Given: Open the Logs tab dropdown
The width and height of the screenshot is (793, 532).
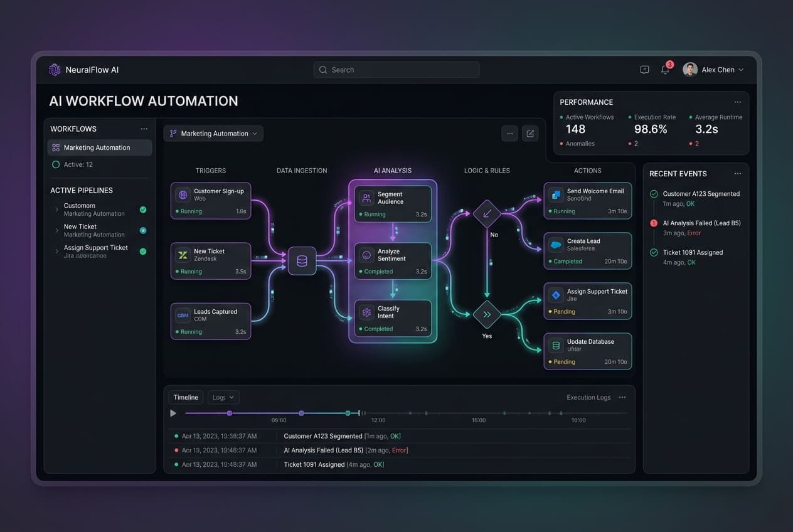Looking at the screenshot, I should (x=223, y=397).
